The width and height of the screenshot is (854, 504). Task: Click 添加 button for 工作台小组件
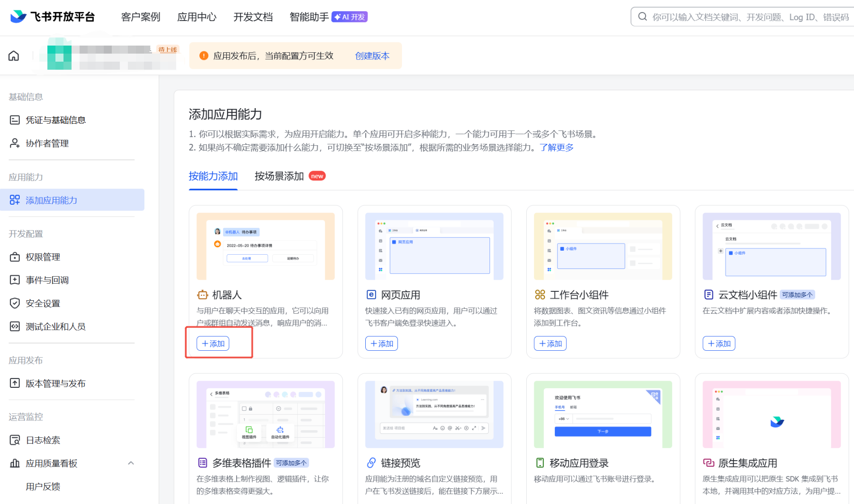point(550,344)
